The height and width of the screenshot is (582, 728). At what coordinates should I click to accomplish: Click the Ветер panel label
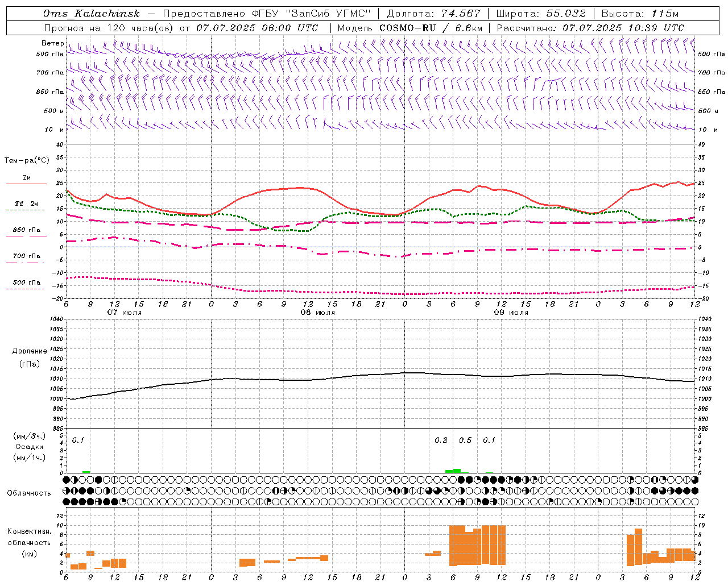click(x=52, y=43)
